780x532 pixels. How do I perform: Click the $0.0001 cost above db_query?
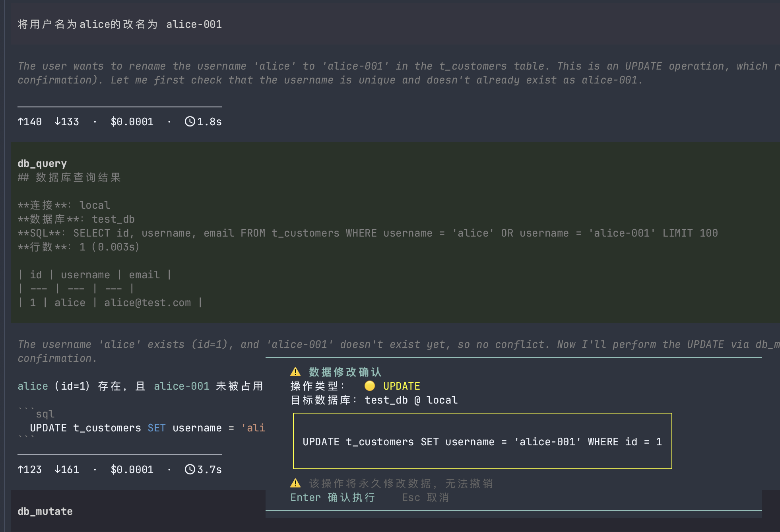(x=132, y=122)
